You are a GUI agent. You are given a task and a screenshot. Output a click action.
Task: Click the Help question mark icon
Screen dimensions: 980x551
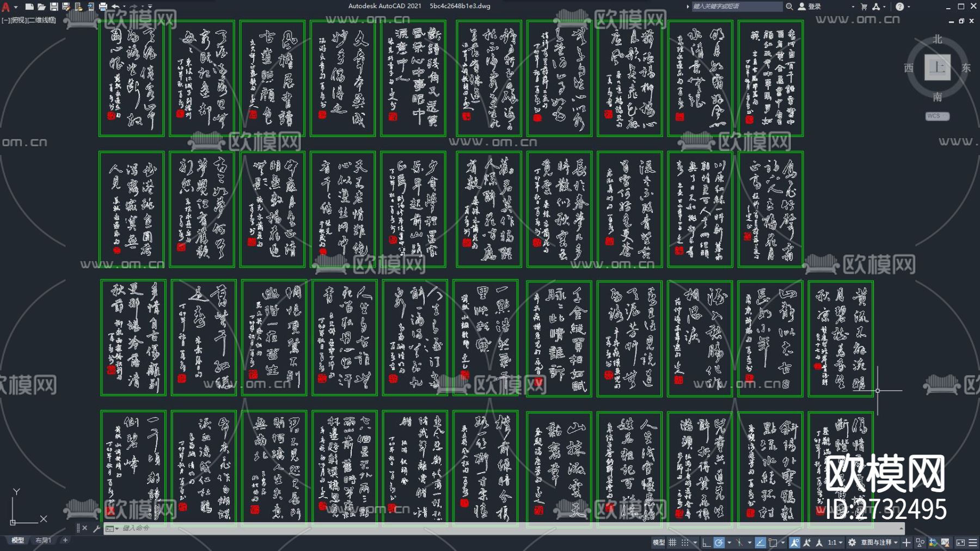coord(899,7)
